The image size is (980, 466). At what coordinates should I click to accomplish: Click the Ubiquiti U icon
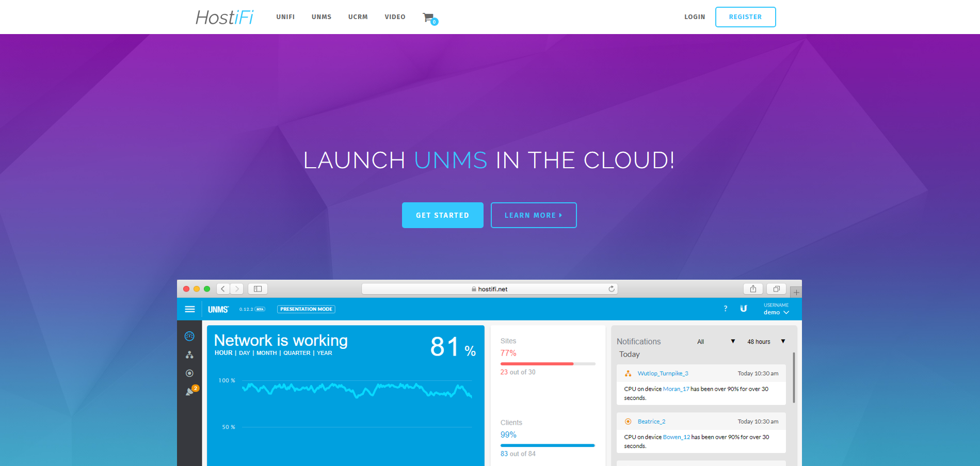[744, 309]
